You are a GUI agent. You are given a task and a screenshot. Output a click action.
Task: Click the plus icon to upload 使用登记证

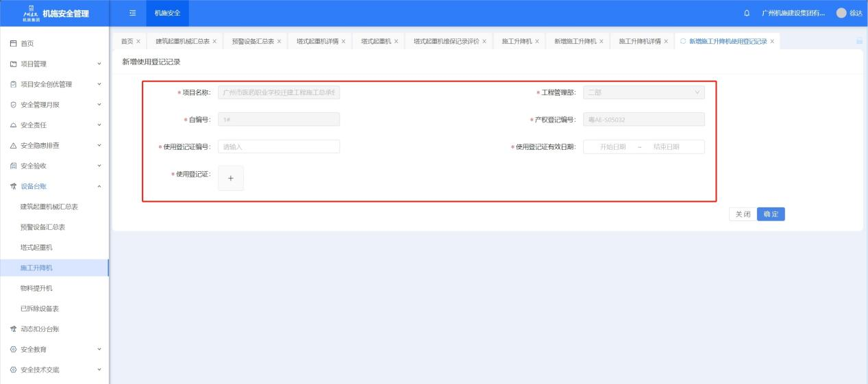pos(230,178)
